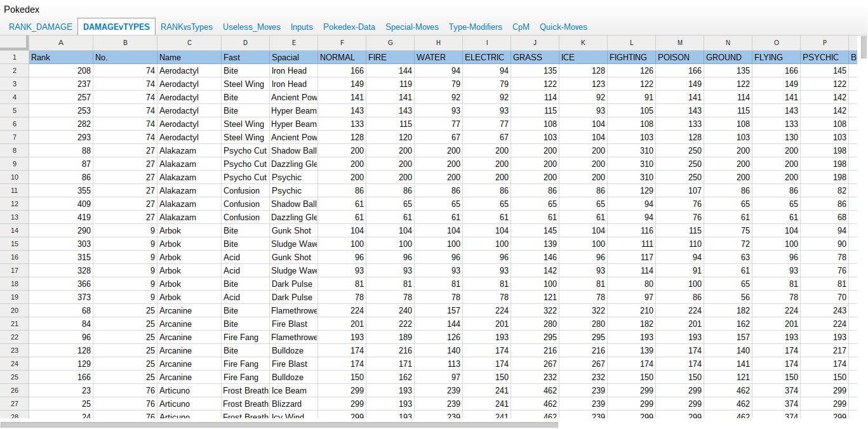Open the Type-Modifiers tab
This screenshot has width=868, height=429.
click(x=476, y=27)
